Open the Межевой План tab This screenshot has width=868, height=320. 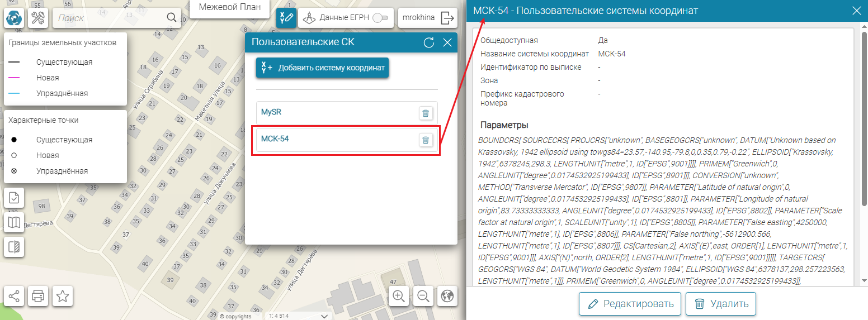pyautogui.click(x=229, y=8)
